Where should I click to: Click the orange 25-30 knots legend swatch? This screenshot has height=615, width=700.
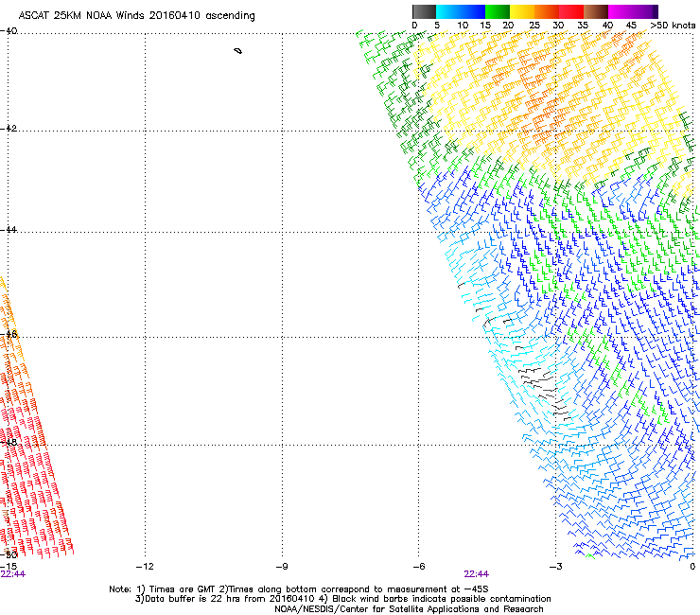pos(547,11)
